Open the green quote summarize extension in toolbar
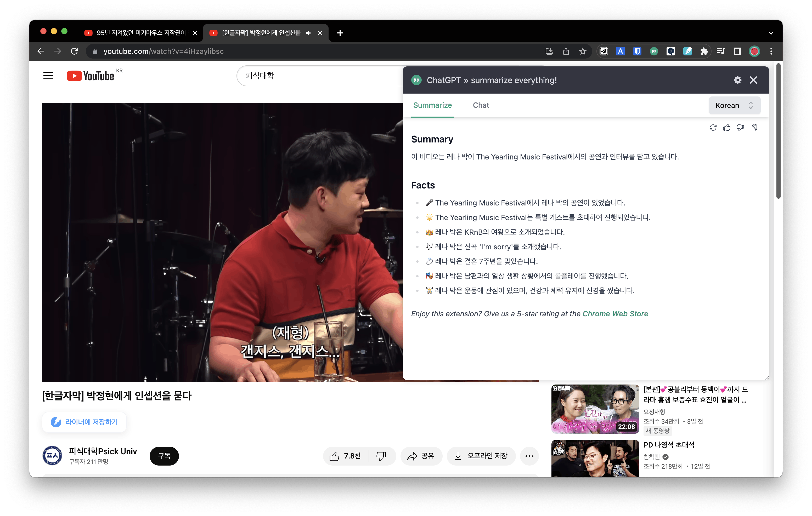The height and width of the screenshot is (516, 812). coord(654,51)
